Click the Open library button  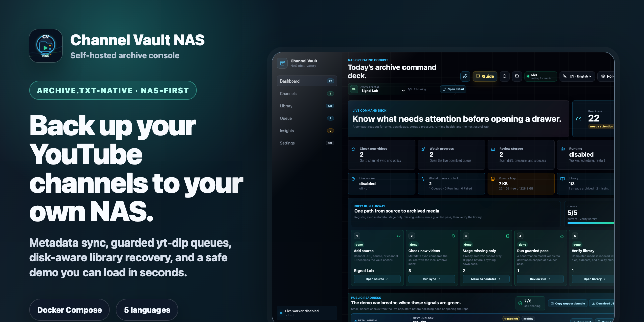click(593, 279)
